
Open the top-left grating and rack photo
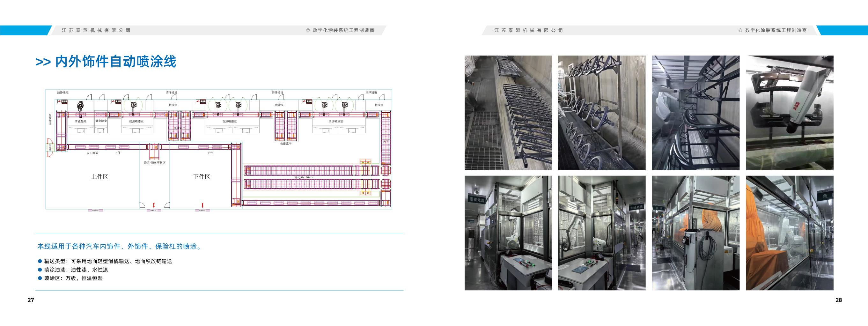tap(508, 113)
